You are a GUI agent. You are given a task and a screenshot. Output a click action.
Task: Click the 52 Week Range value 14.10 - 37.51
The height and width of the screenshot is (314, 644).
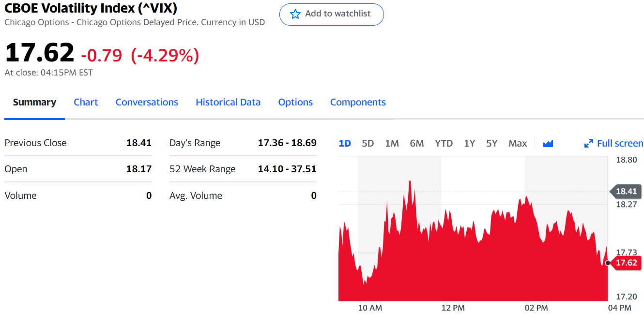click(x=287, y=169)
